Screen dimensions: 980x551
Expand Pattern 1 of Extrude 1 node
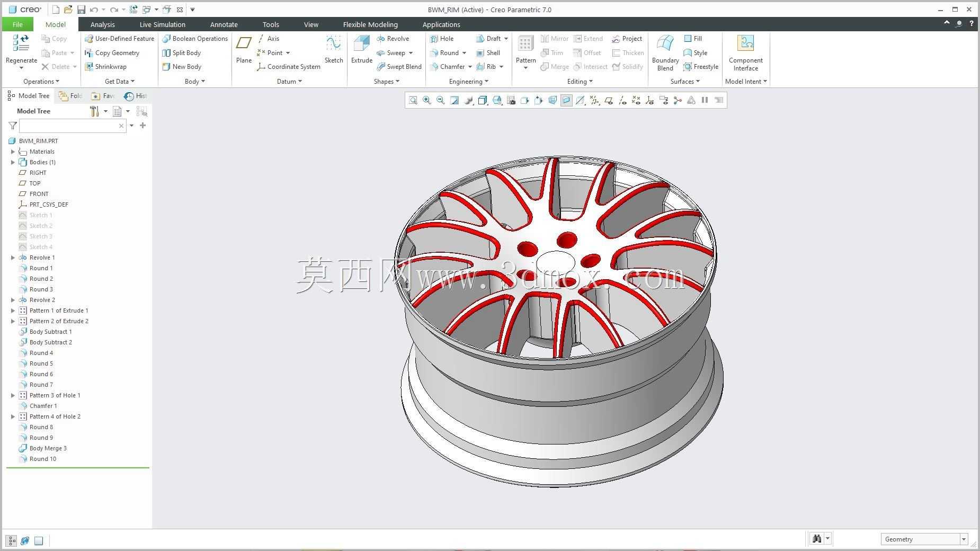click(x=13, y=310)
